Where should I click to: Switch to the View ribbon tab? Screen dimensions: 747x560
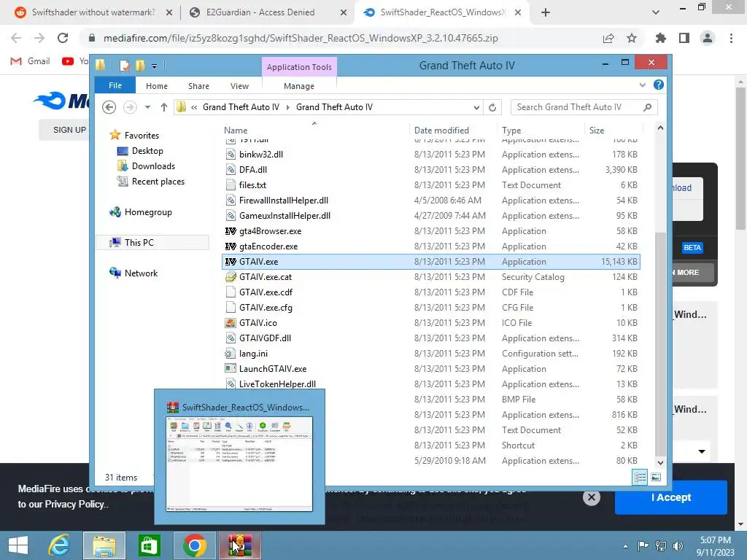click(239, 86)
